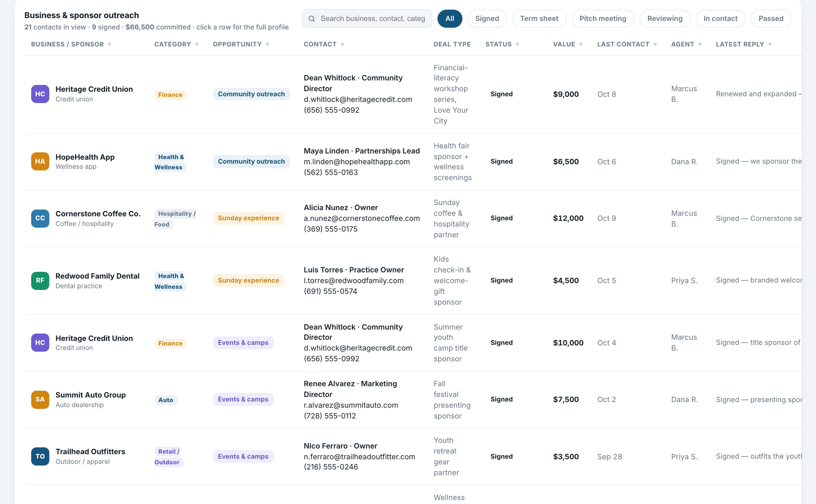Image resolution: width=816 pixels, height=504 pixels.
Task: Click agent Priya S. in Trailhead Outfitters row
Action: (x=684, y=457)
